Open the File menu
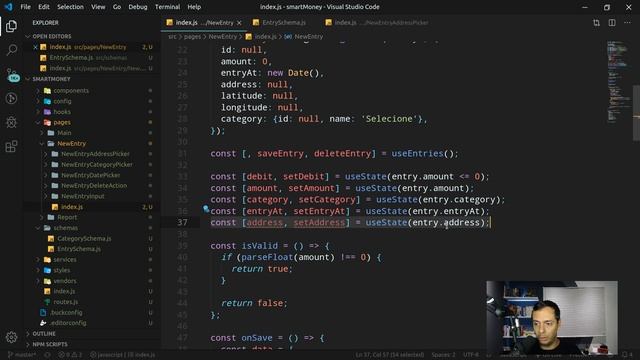Screen dimensions: 640x360 pyautogui.click(x=25, y=7)
